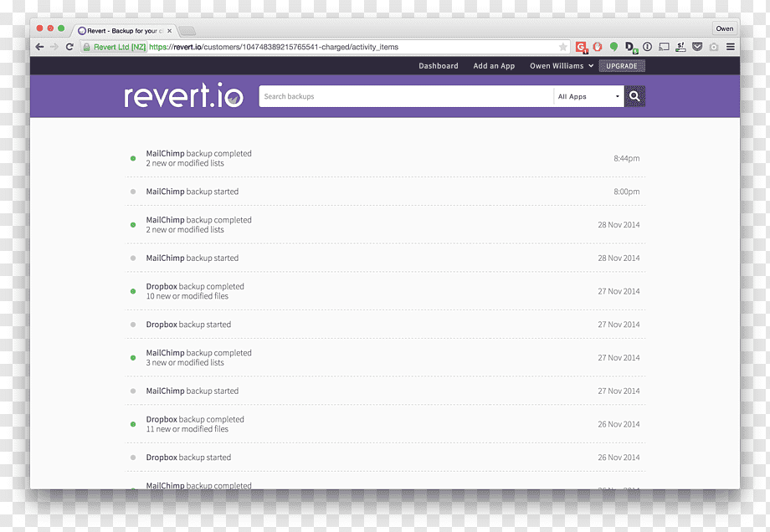Open the Dashboard nav link

point(439,66)
